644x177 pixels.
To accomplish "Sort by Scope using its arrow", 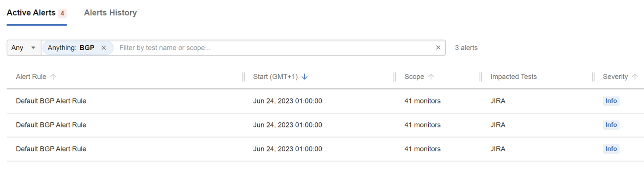I will coord(431,77).
